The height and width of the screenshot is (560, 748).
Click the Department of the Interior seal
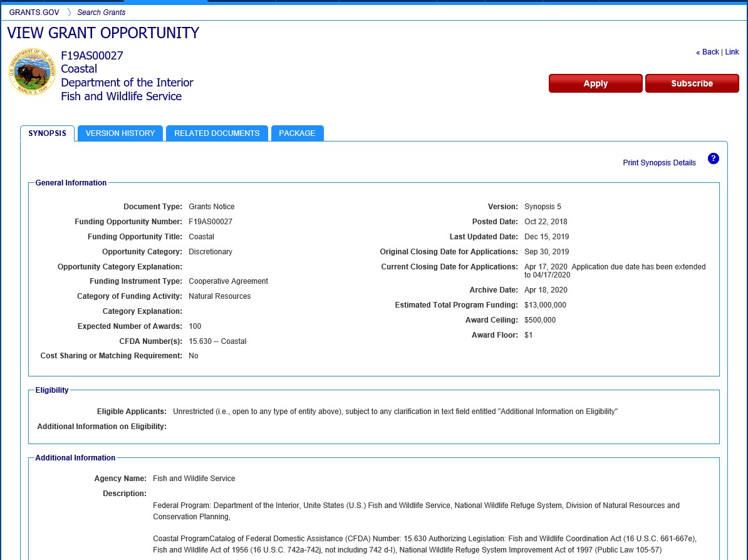(32, 73)
